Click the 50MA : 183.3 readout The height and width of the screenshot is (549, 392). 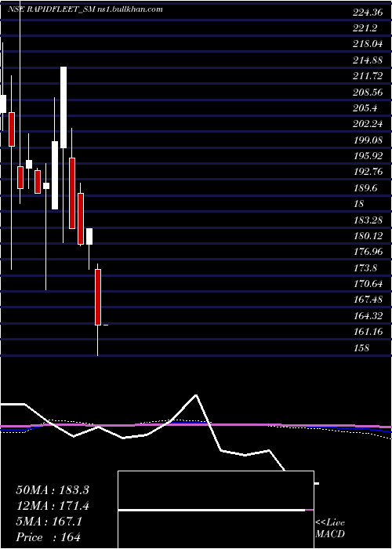pyautogui.click(x=53, y=490)
